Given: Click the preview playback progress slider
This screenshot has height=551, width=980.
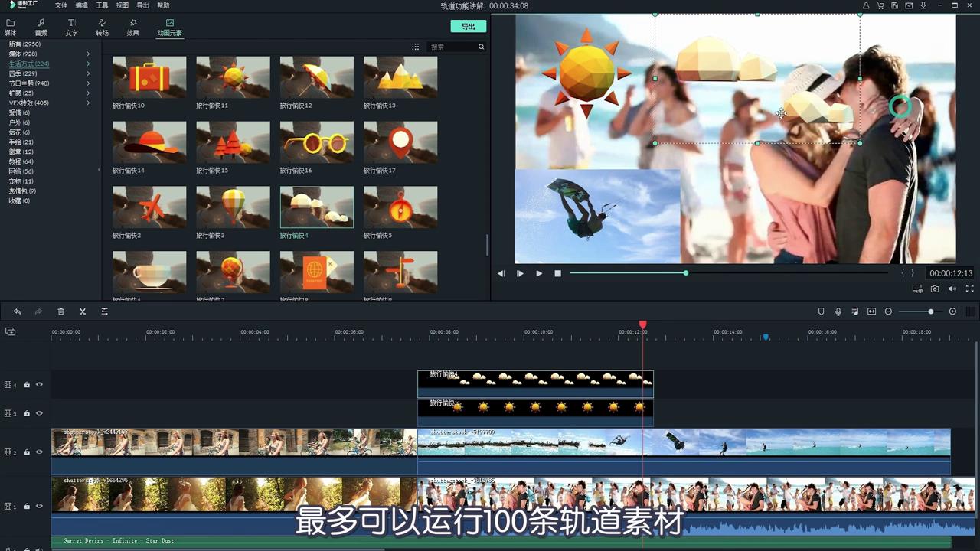Looking at the screenshot, I should pyautogui.click(x=730, y=273).
